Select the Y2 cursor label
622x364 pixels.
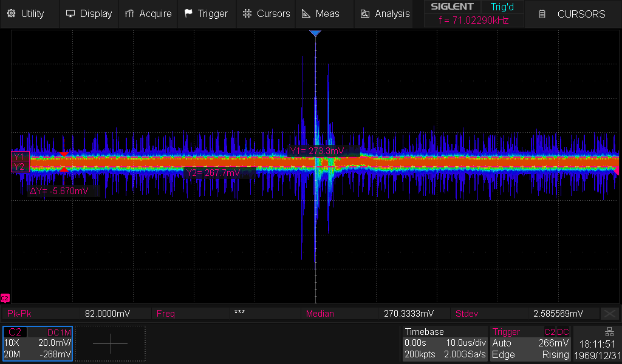[19, 167]
